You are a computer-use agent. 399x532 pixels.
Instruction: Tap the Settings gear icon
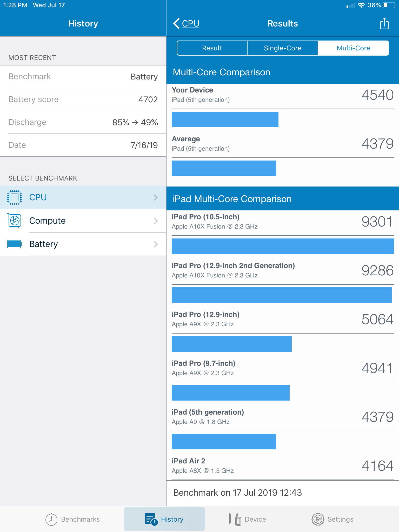[x=318, y=519]
